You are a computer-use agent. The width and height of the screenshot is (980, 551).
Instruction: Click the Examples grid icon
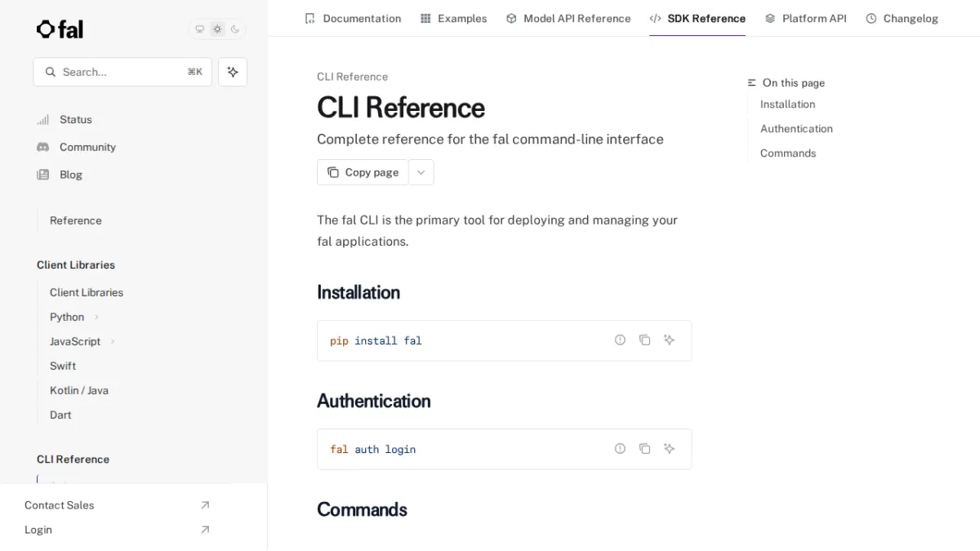coord(425,18)
